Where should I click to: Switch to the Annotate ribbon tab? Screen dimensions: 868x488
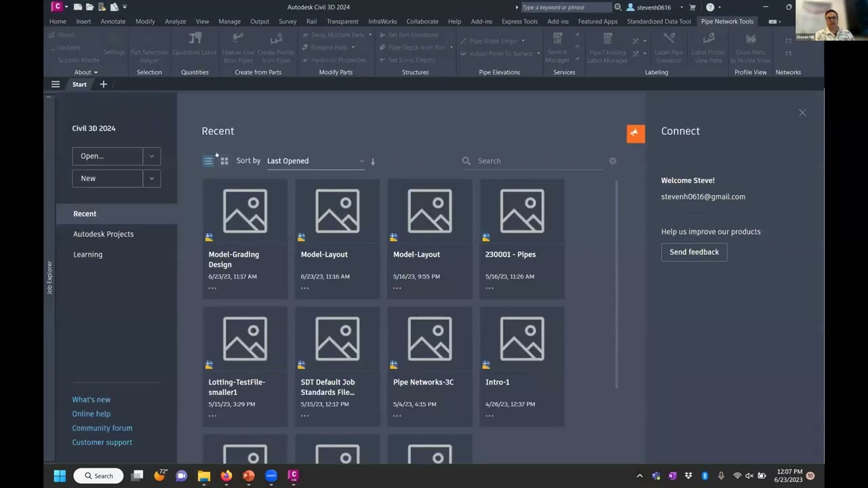113,21
